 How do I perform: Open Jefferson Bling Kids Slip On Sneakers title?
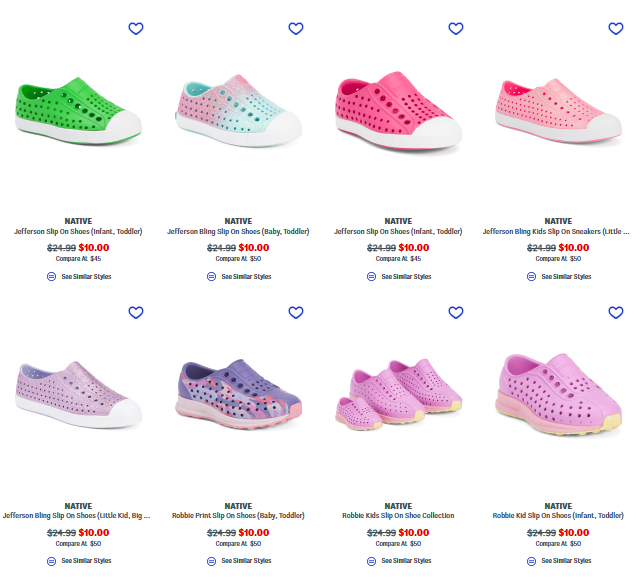(555, 231)
